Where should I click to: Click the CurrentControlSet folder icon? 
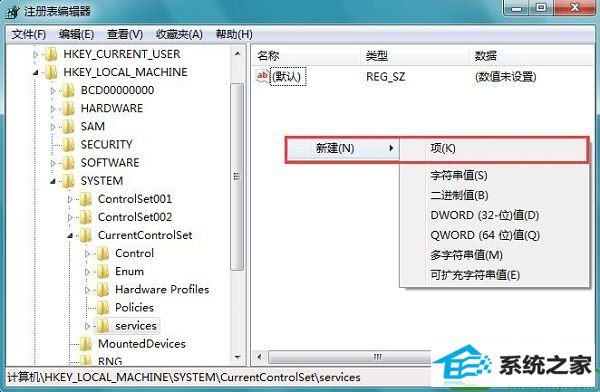click(x=85, y=235)
